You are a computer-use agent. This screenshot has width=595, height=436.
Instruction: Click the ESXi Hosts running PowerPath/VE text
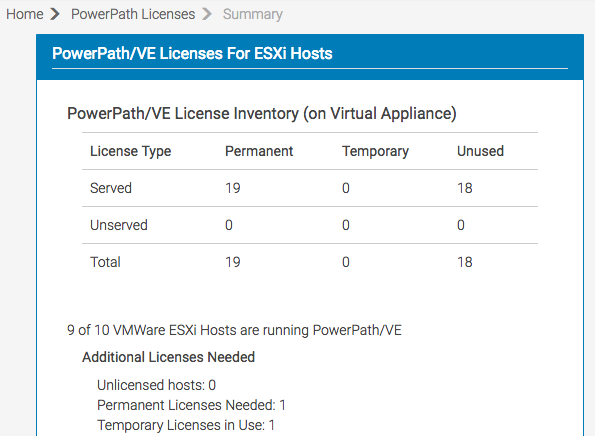click(x=235, y=330)
